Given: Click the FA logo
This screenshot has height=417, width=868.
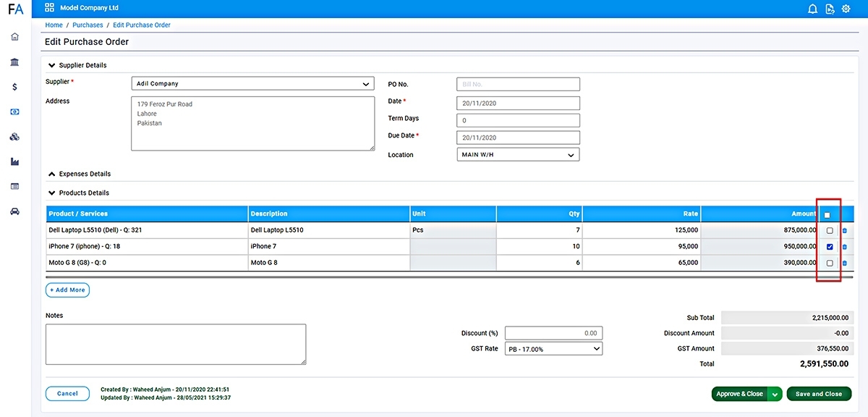Looking at the screenshot, I should click(x=15, y=9).
